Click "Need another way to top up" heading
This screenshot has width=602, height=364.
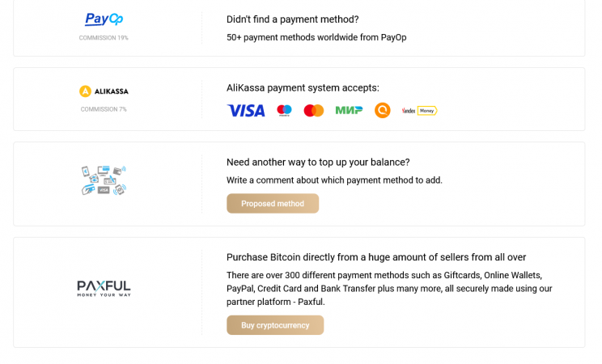[318, 162]
